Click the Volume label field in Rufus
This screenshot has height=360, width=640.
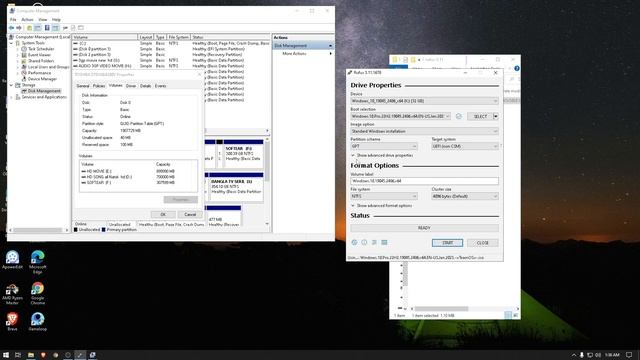[x=424, y=181]
